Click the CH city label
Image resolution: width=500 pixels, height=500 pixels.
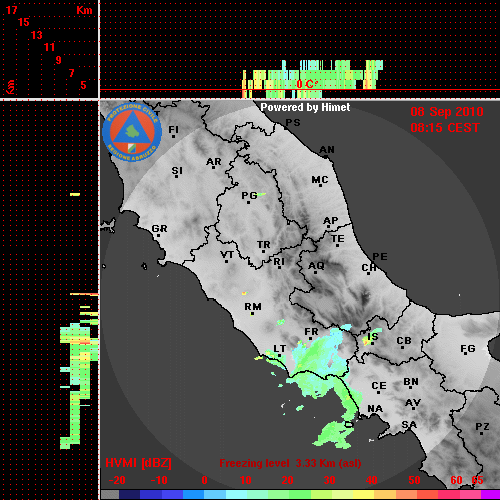369,268
